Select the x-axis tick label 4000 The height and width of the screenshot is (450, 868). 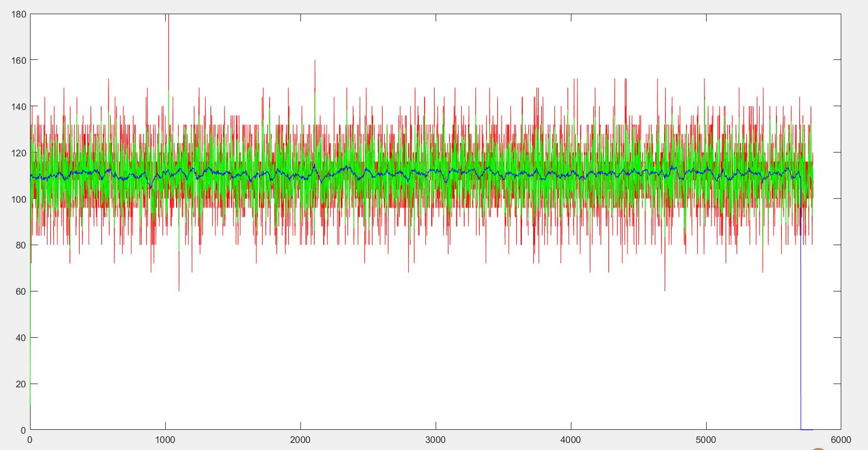(571, 440)
